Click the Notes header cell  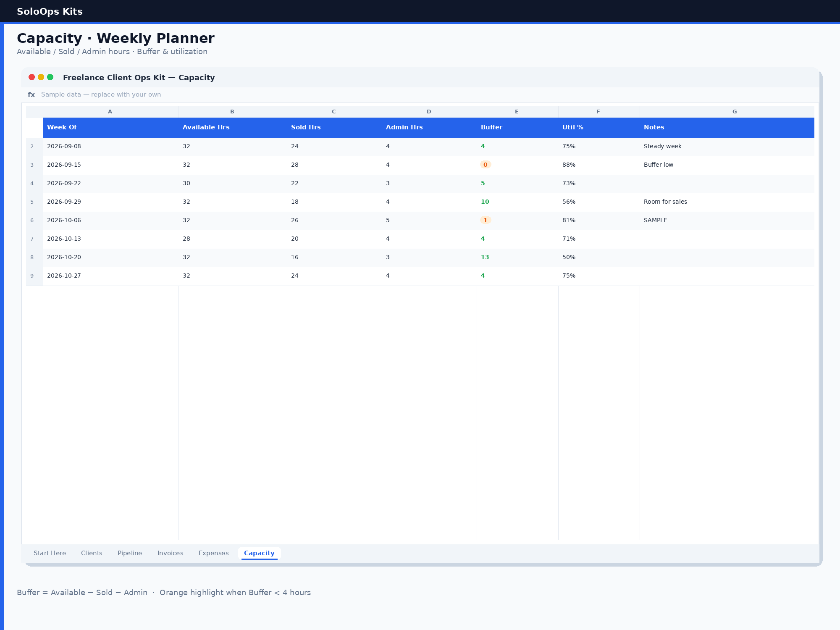[x=727, y=127]
